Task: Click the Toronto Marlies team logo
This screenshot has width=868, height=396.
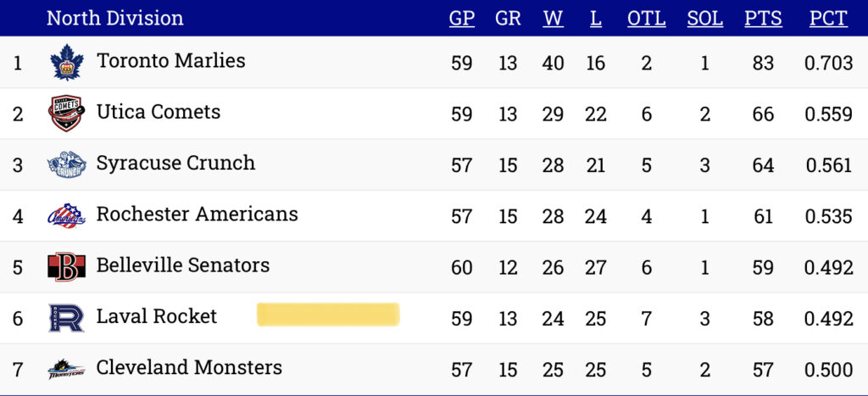Action: click(66, 62)
